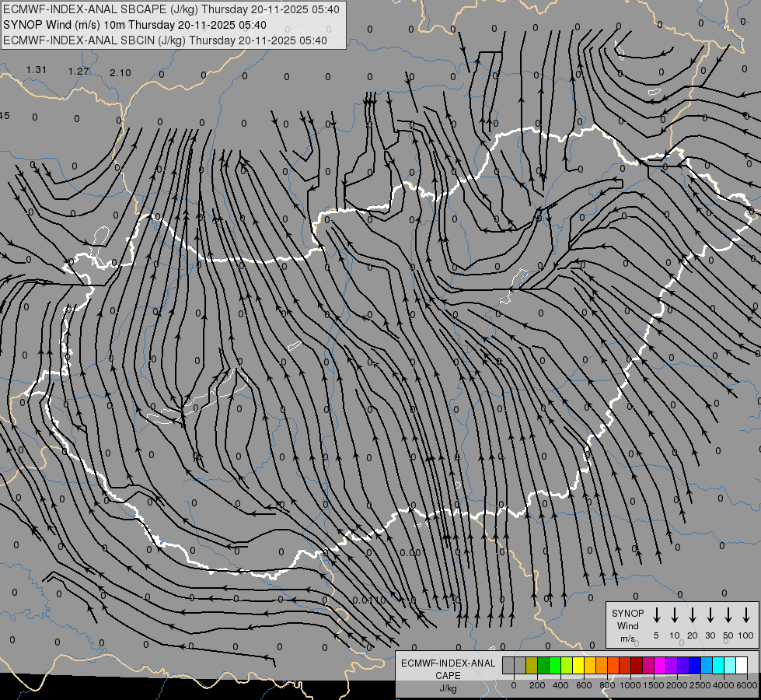Click the 1.27 value on the map

click(x=79, y=72)
